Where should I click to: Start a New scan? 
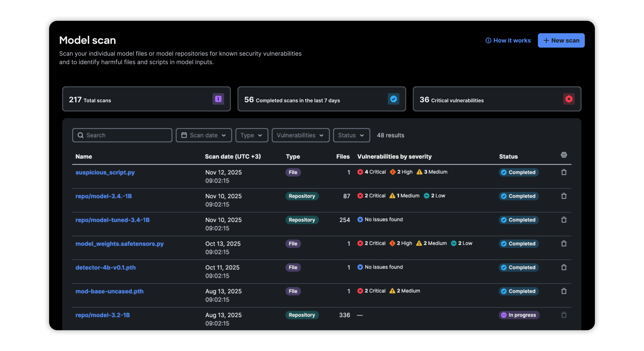[x=561, y=40]
